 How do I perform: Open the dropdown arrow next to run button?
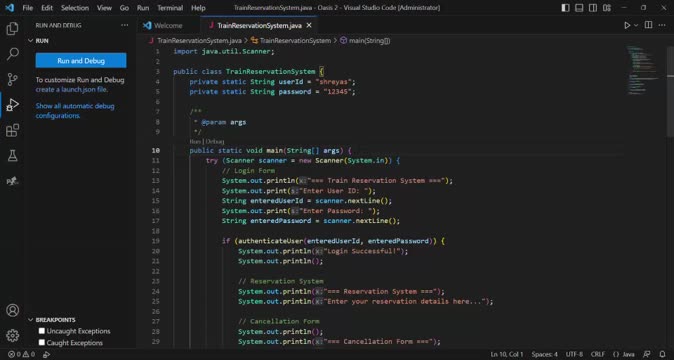pos(636,25)
